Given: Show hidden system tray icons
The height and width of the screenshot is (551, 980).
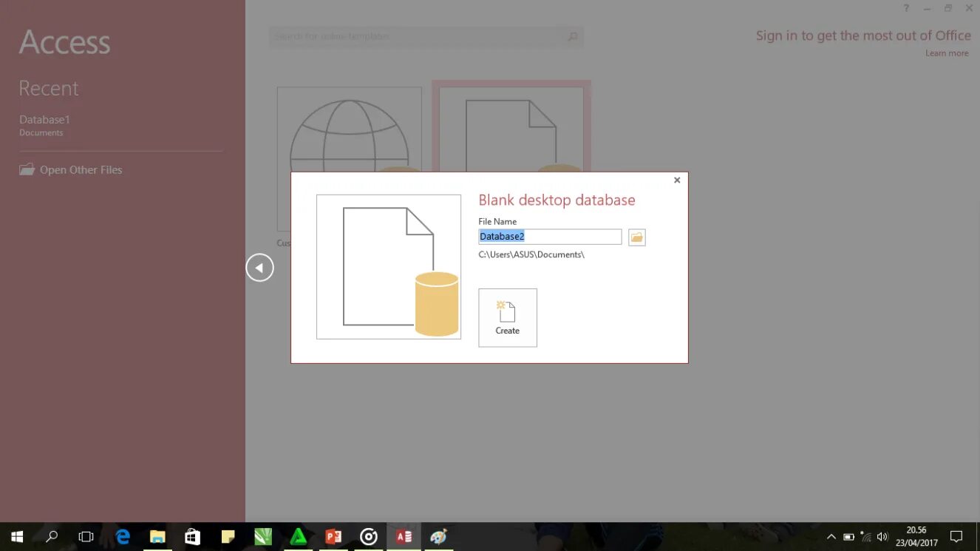Looking at the screenshot, I should pos(831,536).
